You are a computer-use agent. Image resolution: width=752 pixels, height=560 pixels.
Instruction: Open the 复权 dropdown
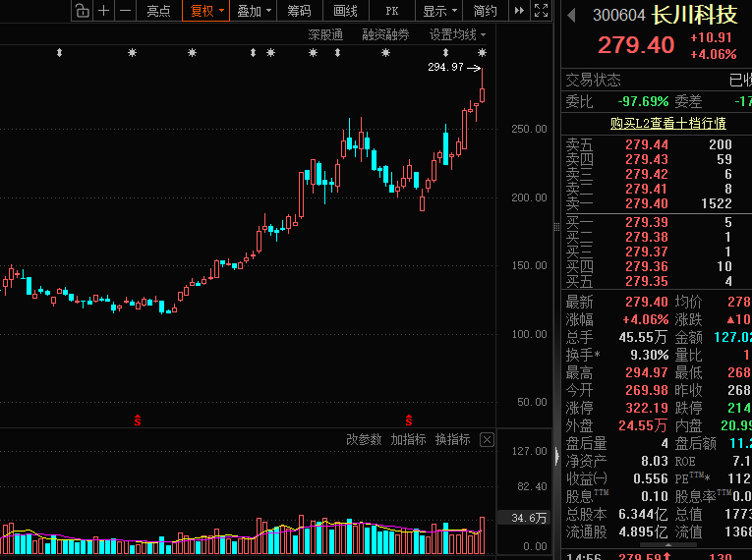pyautogui.click(x=206, y=11)
